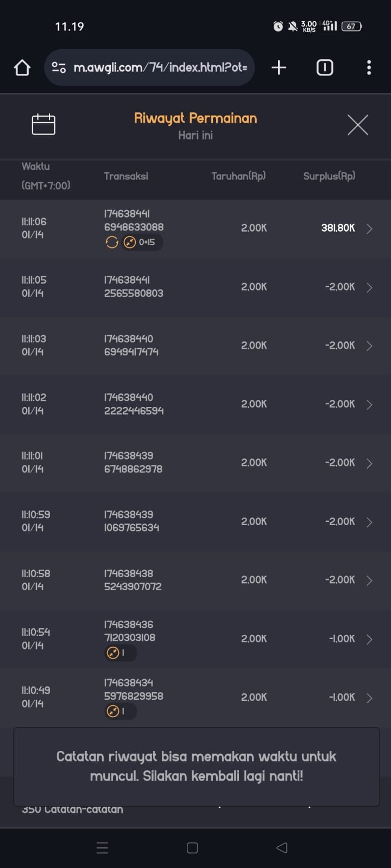Image resolution: width=391 pixels, height=868 pixels.
Task: Select the Hari ini date filter
Action: point(195,136)
